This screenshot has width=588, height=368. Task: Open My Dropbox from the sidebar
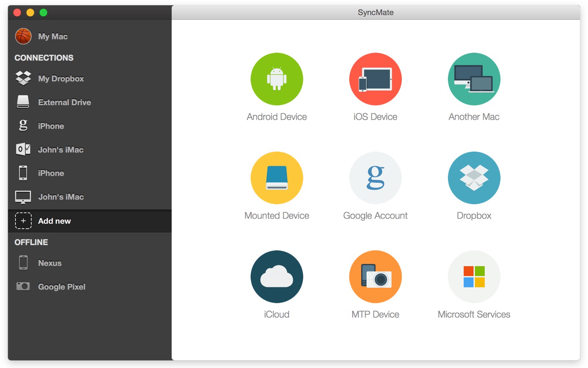pyautogui.click(x=61, y=78)
